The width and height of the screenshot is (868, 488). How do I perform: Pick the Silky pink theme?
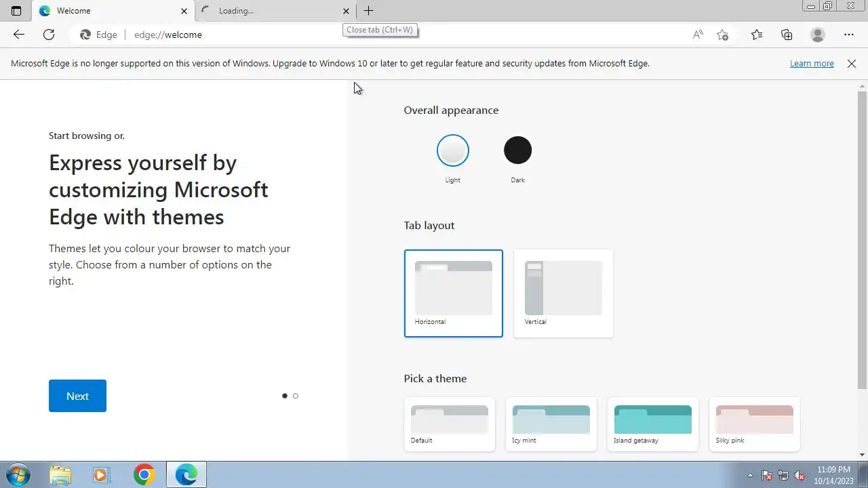click(755, 424)
